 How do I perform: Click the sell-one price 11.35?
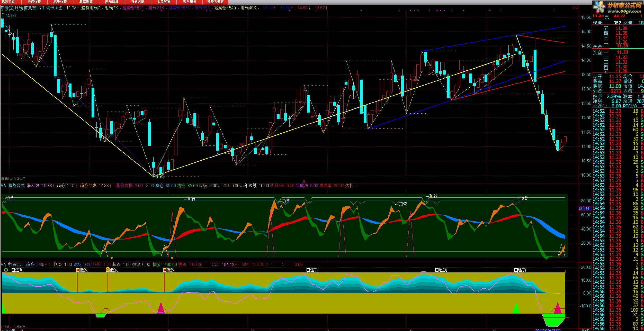coord(622,46)
